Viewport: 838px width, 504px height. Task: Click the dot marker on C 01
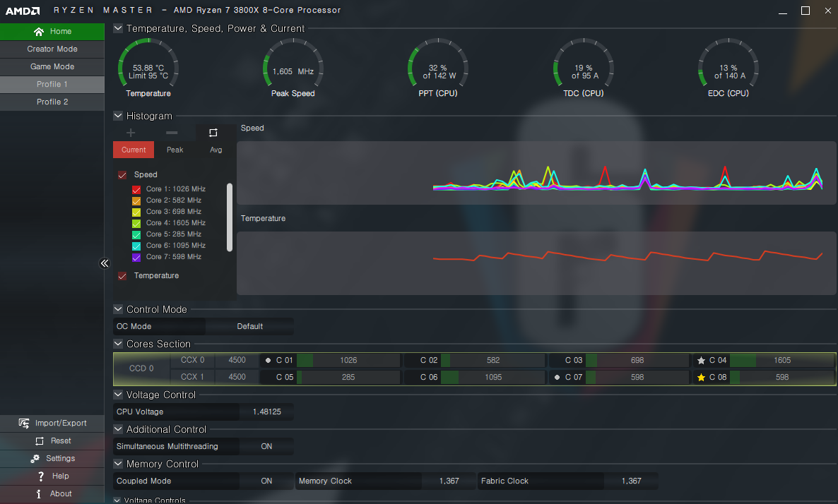click(268, 361)
